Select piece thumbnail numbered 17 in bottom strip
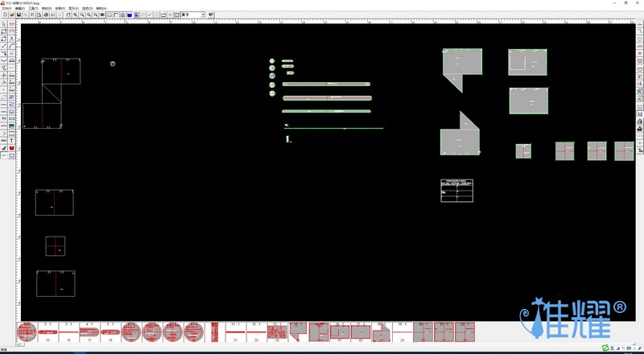Image resolution: width=644 pixels, height=354 pixels. point(89,331)
